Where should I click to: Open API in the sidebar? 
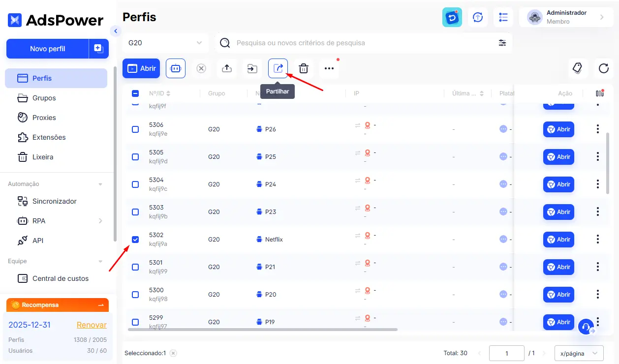coord(56,241)
